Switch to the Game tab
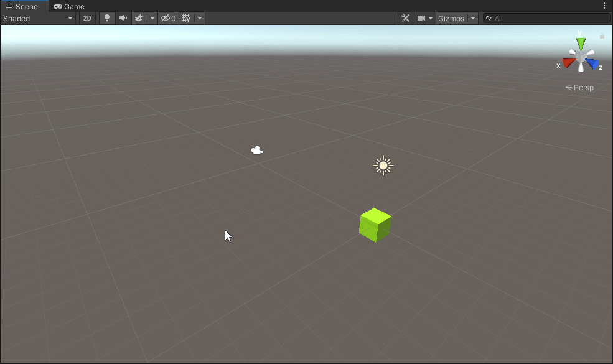This screenshot has width=613, height=364. point(69,6)
